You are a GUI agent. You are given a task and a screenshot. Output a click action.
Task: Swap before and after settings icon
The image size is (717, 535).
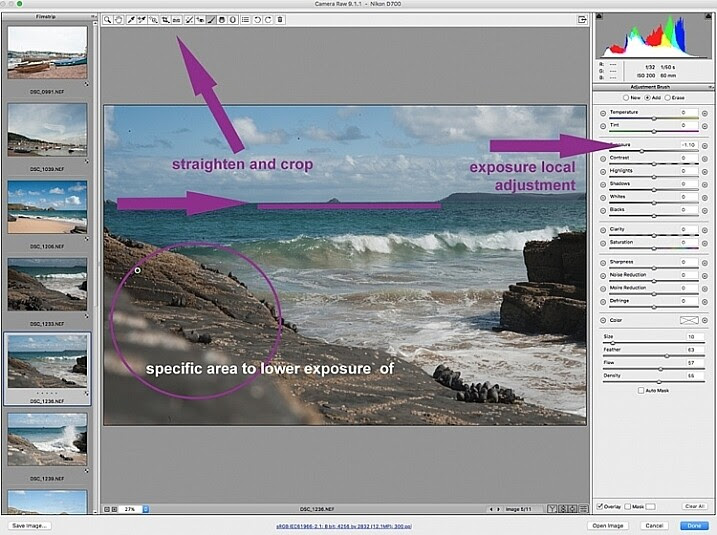click(563, 508)
